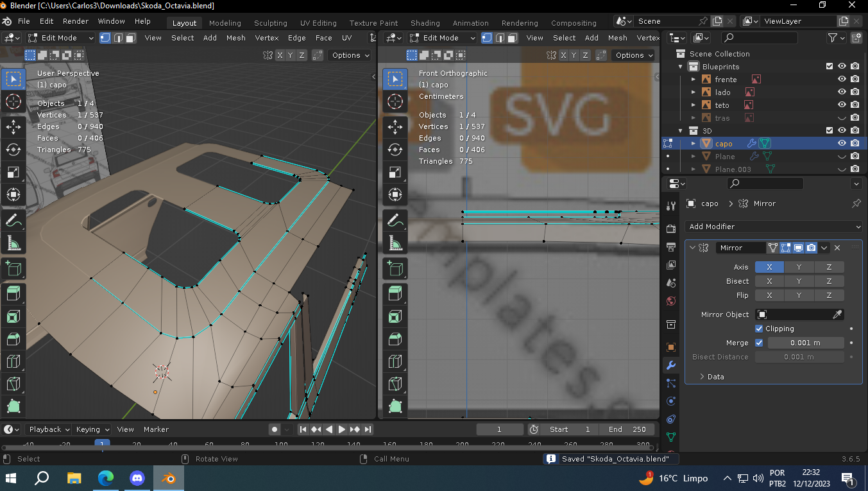This screenshot has height=491, width=868.
Task: Choose the Measure tool in User Perspective viewport
Action: pos(13,243)
